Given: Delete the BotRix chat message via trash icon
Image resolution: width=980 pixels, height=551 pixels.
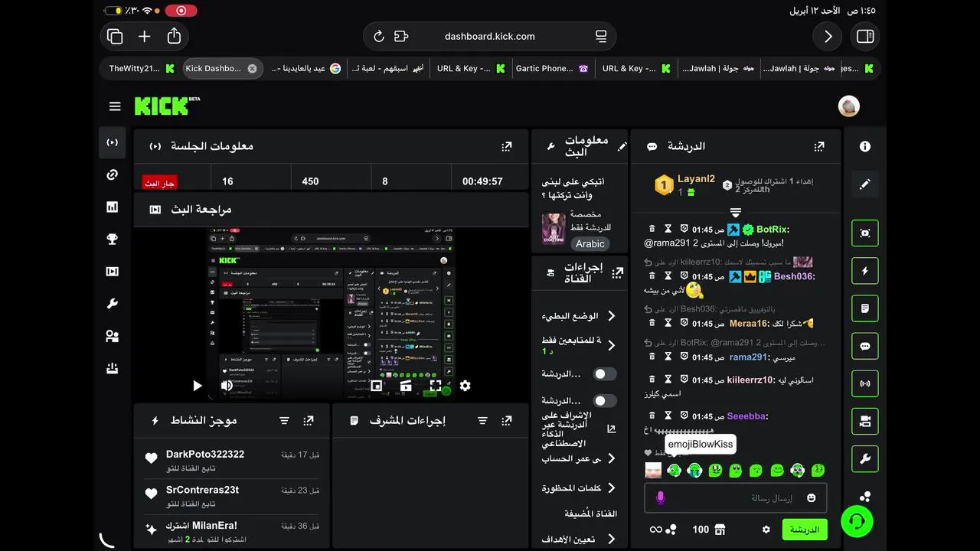Looking at the screenshot, I should pos(652,229).
